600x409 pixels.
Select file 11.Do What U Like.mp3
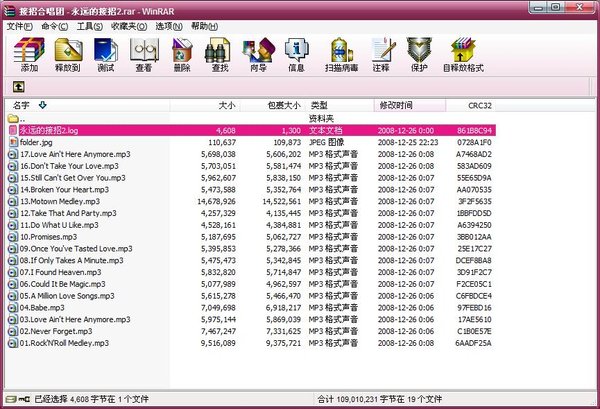pos(59,225)
